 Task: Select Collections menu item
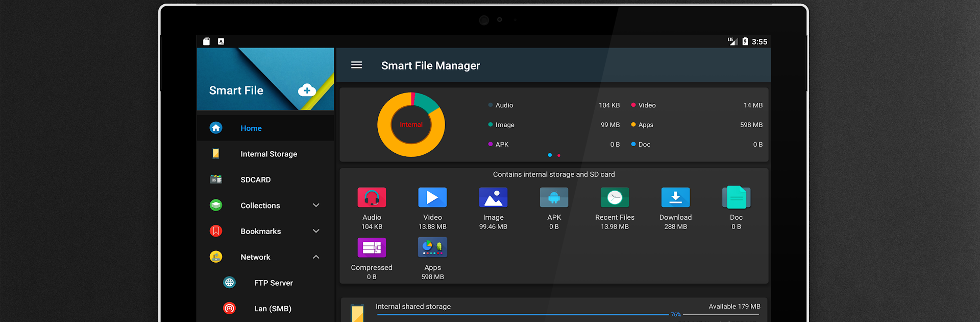click(x=265, y=205)
